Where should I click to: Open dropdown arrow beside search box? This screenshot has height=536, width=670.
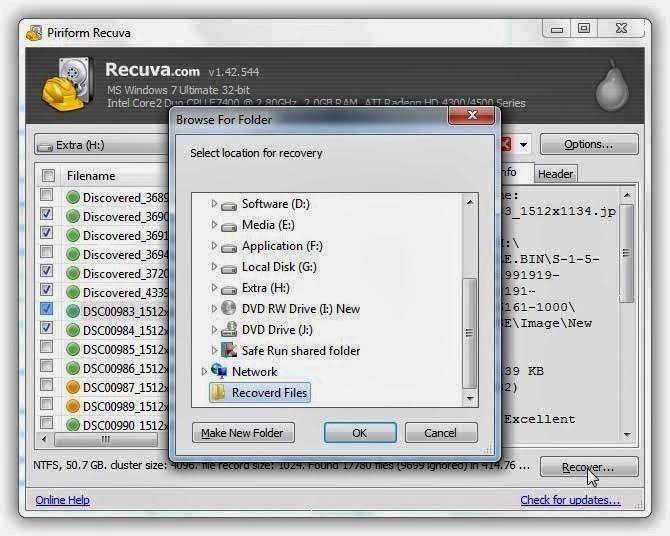click(x=523, y=144)
